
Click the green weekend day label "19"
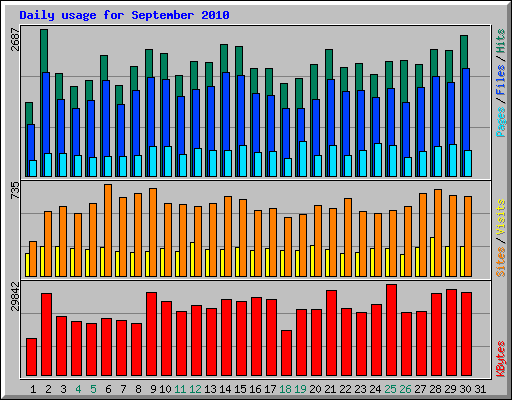pos(300,389)
